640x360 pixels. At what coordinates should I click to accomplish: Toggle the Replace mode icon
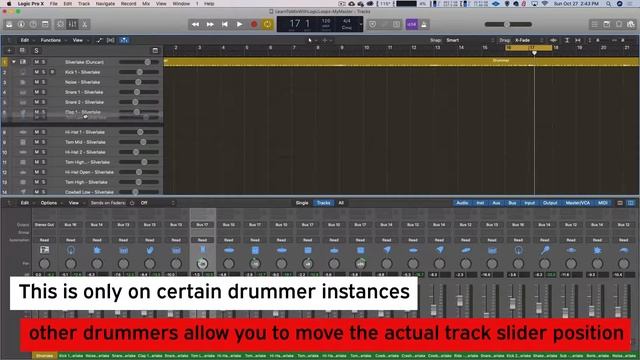click(x=372, y=24)
